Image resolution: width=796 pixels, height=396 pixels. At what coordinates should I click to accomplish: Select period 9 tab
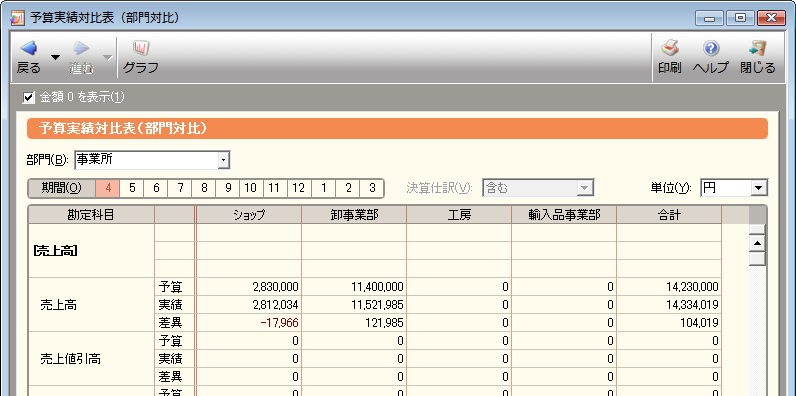(228, 188)
